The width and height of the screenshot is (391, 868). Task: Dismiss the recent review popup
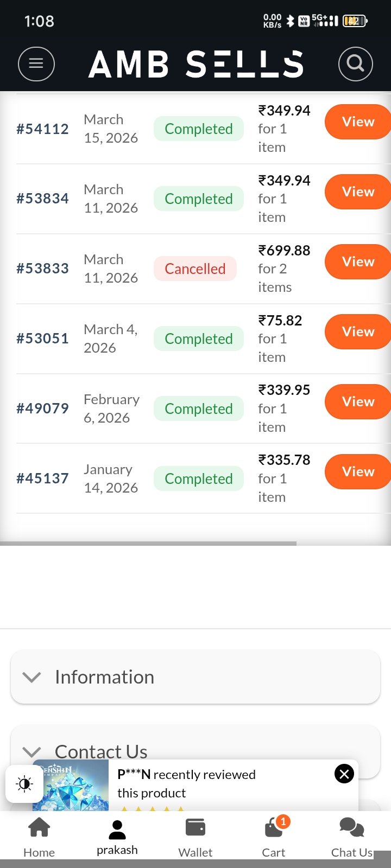coord(344,774)
